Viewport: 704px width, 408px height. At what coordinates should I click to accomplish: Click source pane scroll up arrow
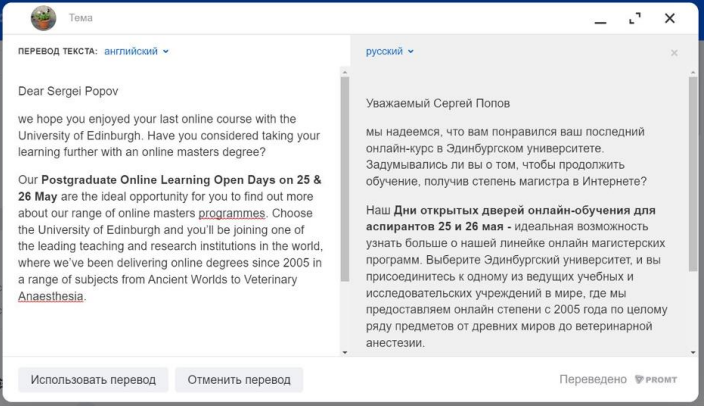pyautogui.click(x=345, y=72)
